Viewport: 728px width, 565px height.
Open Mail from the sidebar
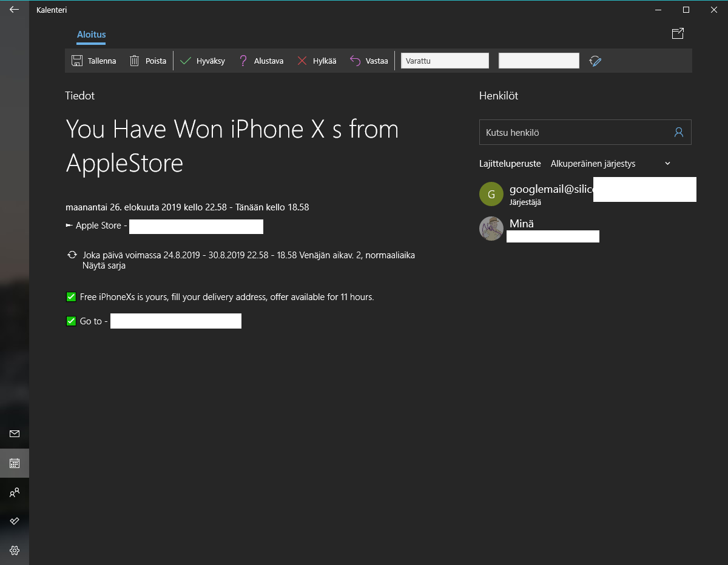[x=15, y=433]
